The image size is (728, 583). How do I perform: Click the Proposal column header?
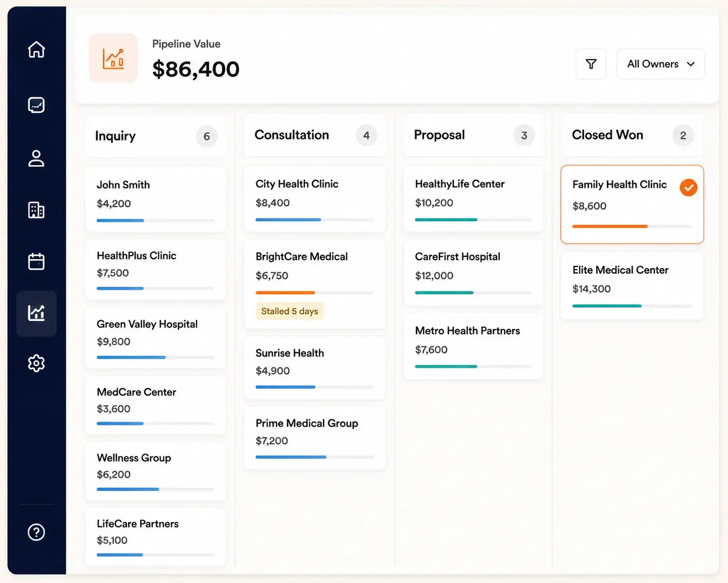[x=474, y=135]
